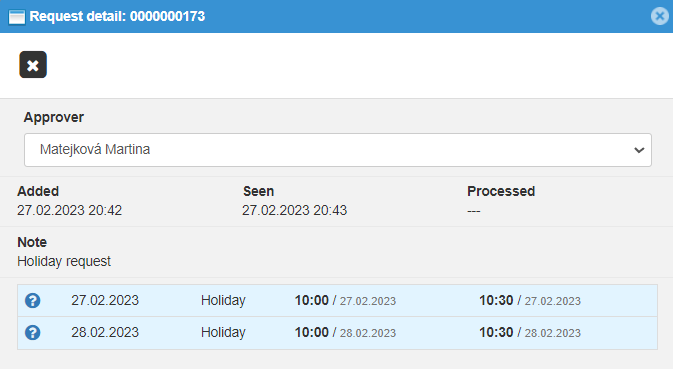
Task: Click question mark icon for 28.02.2023 row
Action: click(33, 333)
